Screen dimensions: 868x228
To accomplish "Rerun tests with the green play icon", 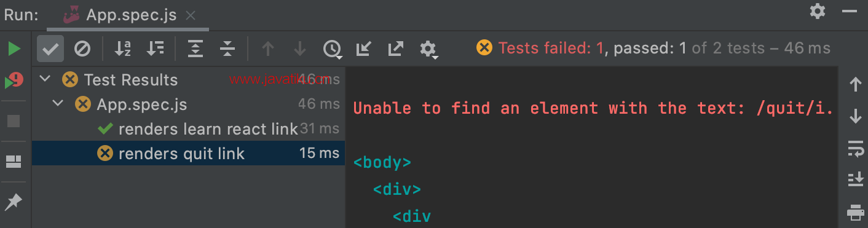I will (x=14, y=49).
